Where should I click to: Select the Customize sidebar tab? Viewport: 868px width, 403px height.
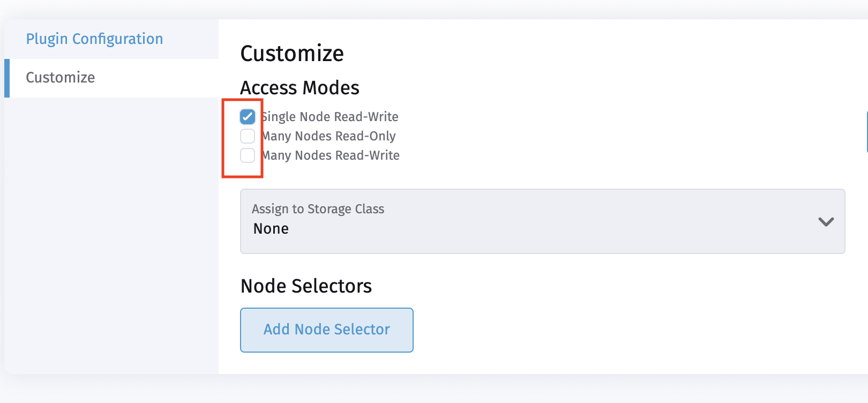coord(60,77)
